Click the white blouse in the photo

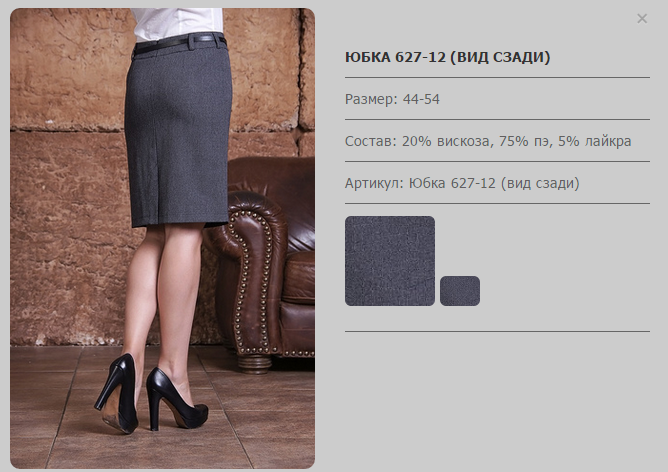(x=178, y=23)
